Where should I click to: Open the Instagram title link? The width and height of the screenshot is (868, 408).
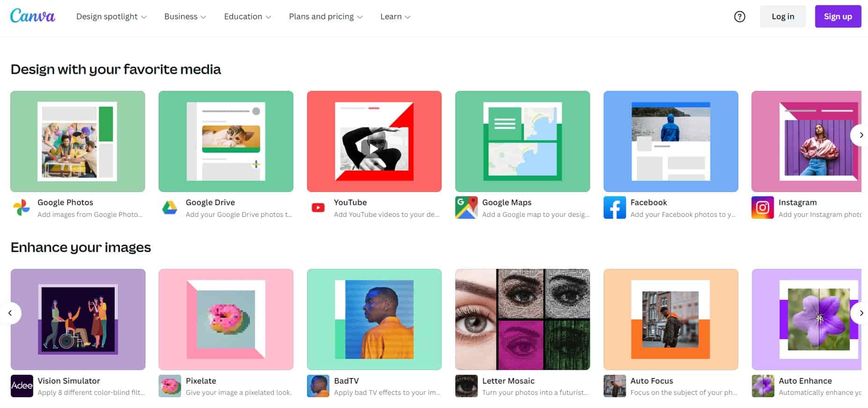click(798, 202)
